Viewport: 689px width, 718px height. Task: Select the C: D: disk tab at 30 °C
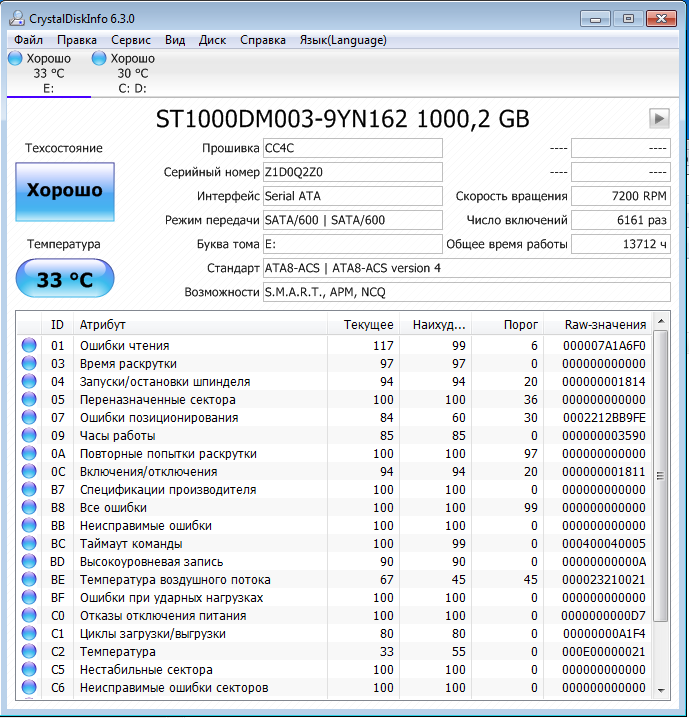coord(133,73)
